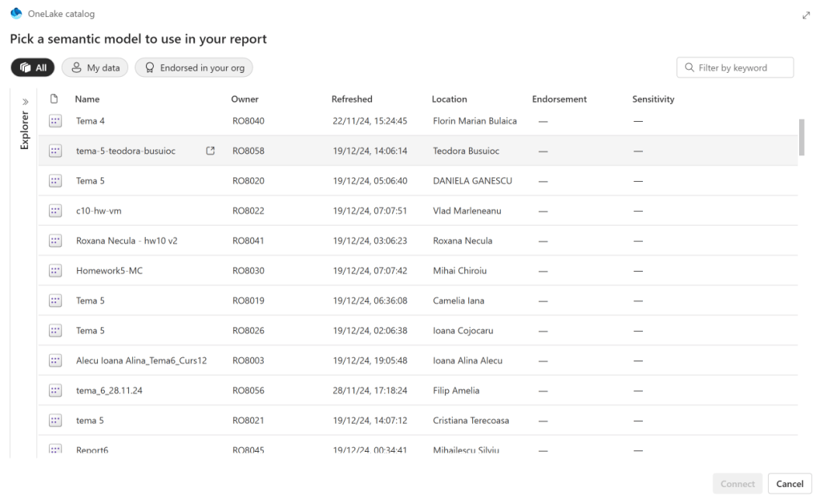Select the All filter tab
This screenshot has width=820, height=504.
coord(32,68)
